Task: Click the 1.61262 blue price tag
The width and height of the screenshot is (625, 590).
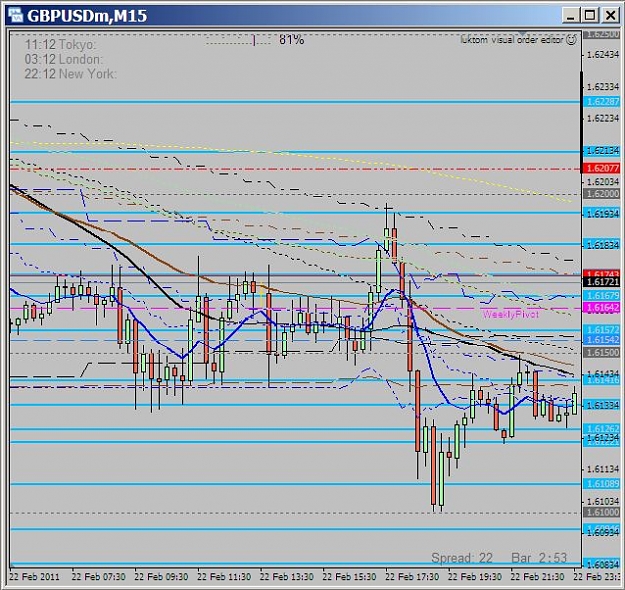Action: 602,429
